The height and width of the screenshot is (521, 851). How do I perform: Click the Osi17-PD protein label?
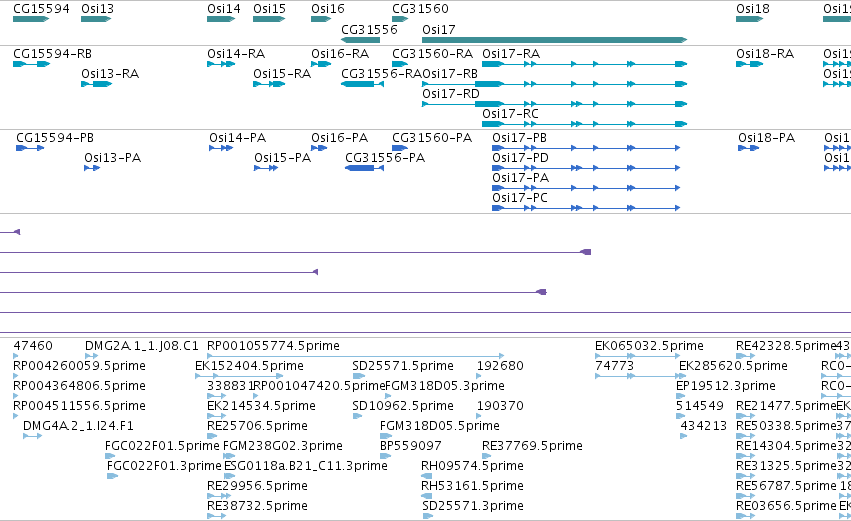click(520, 158)
